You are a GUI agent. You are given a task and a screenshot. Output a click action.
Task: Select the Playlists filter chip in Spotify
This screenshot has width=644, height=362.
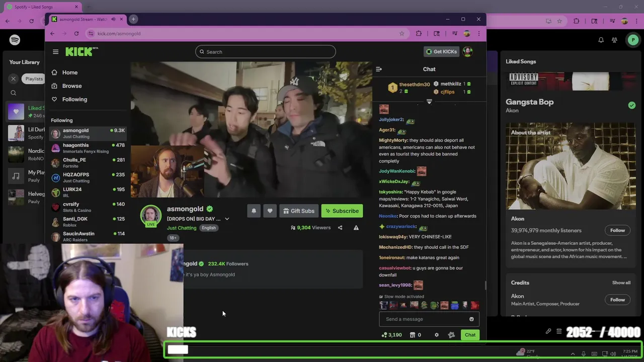point(33,78)
